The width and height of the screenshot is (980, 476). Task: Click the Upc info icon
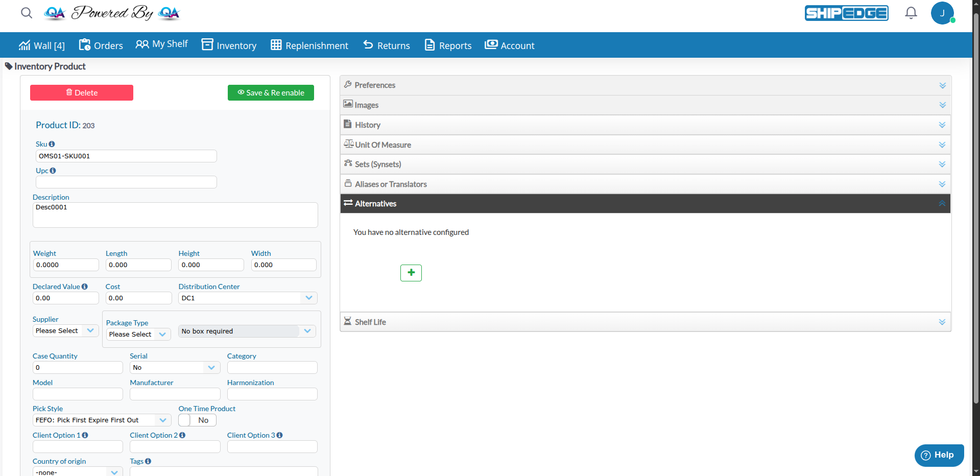53,171
